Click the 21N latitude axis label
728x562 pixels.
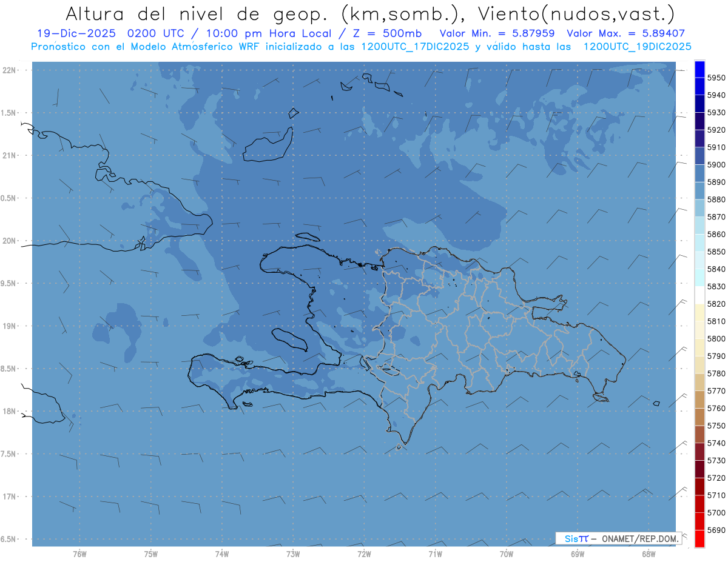coord(10,155)
